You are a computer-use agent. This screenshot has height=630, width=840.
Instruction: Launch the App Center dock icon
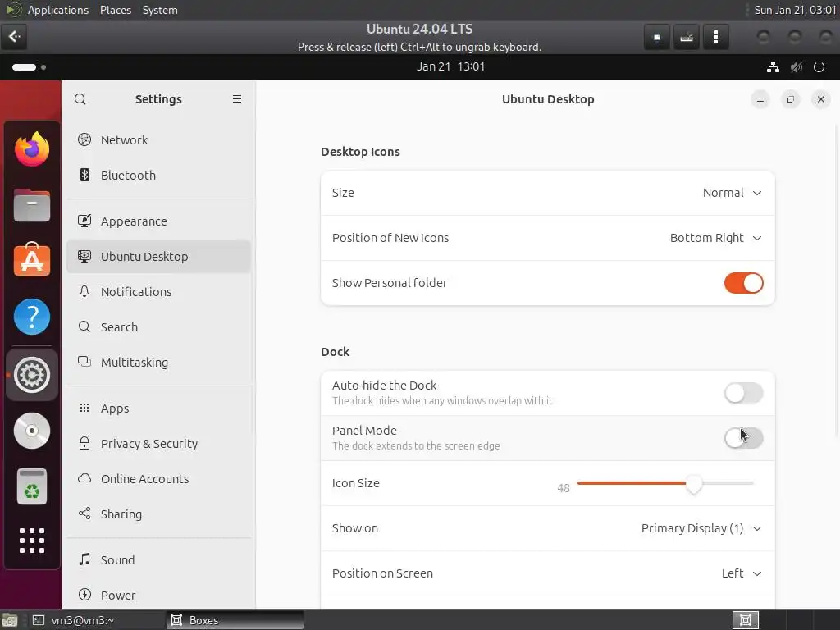click(x=32, y=260)
